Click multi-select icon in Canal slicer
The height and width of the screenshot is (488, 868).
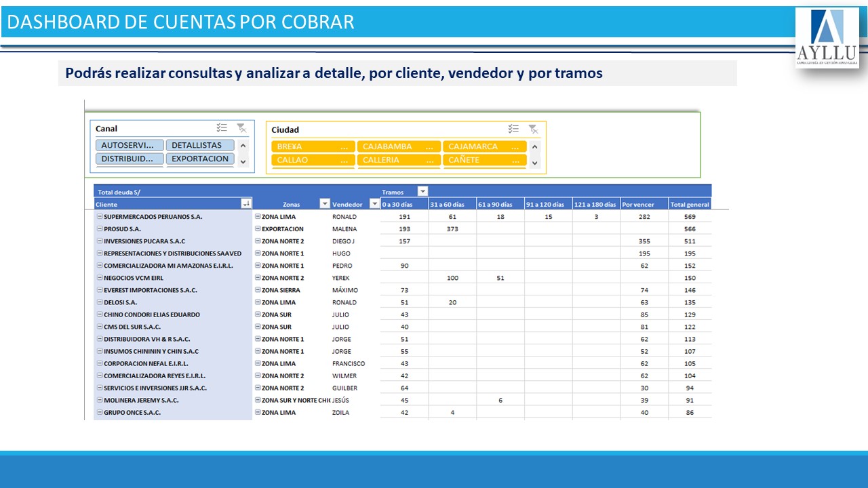coord(222,128)
